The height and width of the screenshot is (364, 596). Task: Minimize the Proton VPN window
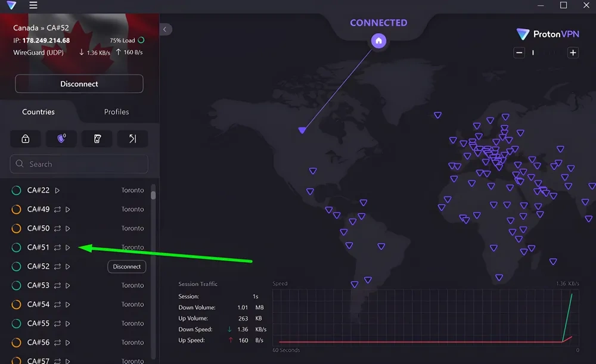pyautogui.click(x=541, y=5)
